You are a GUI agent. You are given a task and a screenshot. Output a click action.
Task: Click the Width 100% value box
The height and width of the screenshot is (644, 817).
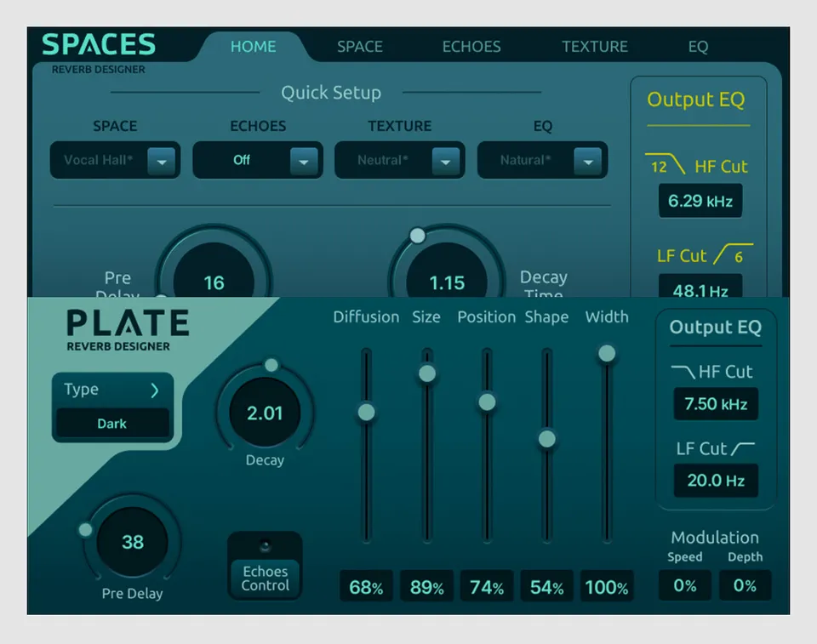(x=607, y=587)
